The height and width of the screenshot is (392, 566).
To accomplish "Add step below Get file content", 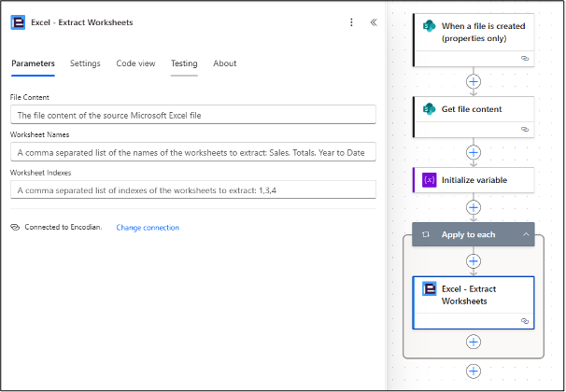I will pos(473,152).
